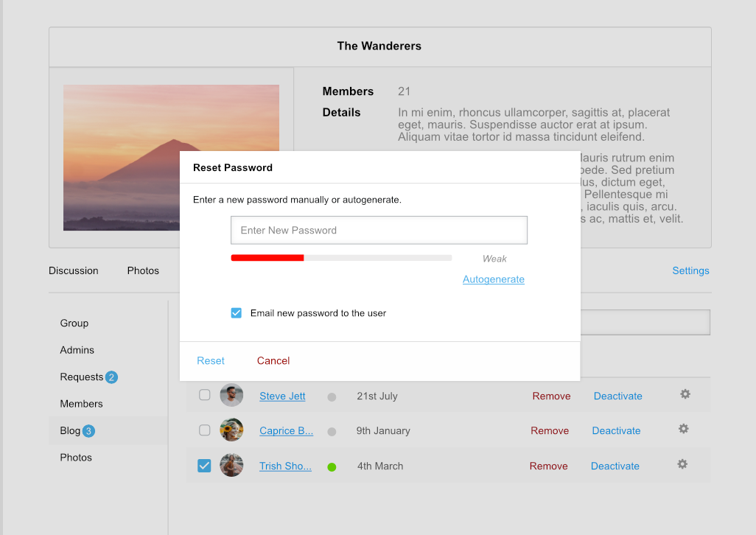756x535 pixels.
Task: Cancel the Reset Password dialog
Action: pos(273,360)
